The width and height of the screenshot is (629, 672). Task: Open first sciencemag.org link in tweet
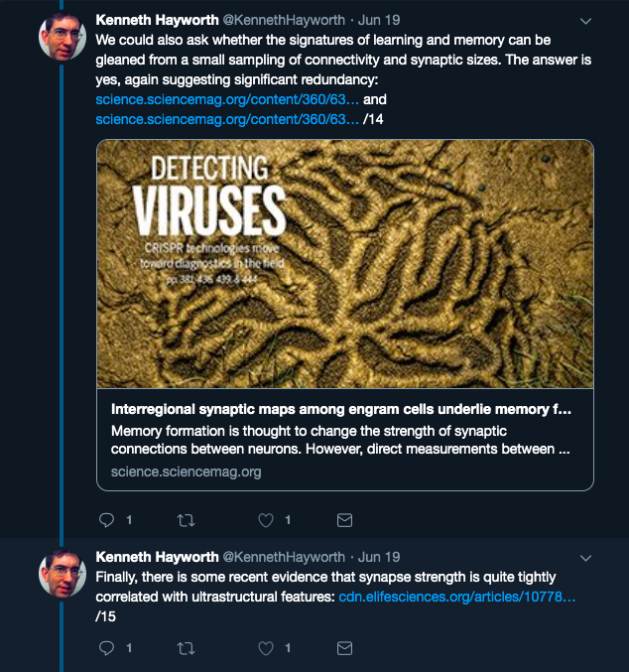pos(227,99)
